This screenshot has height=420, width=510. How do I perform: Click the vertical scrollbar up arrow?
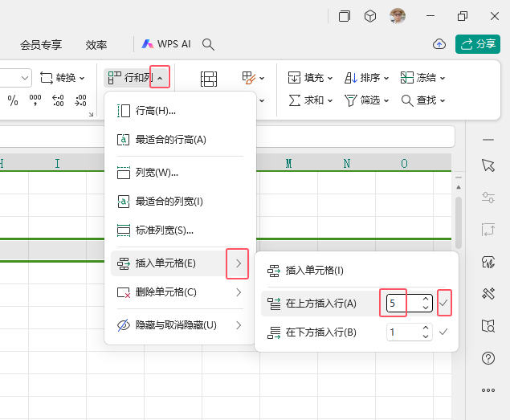[459, 187]
